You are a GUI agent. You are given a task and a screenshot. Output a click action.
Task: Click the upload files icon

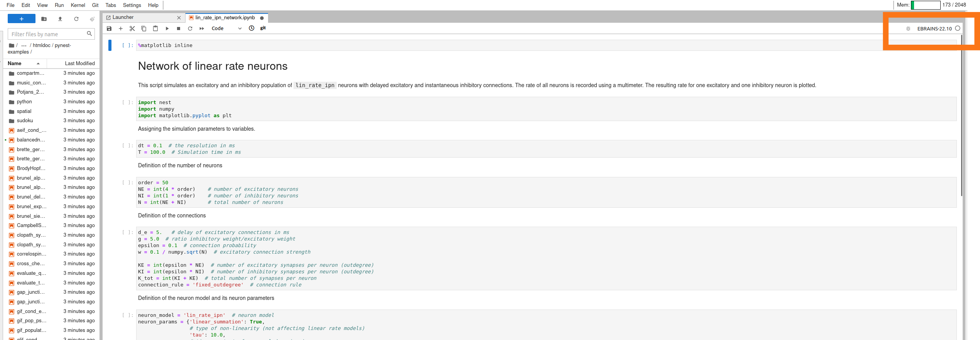60,19
